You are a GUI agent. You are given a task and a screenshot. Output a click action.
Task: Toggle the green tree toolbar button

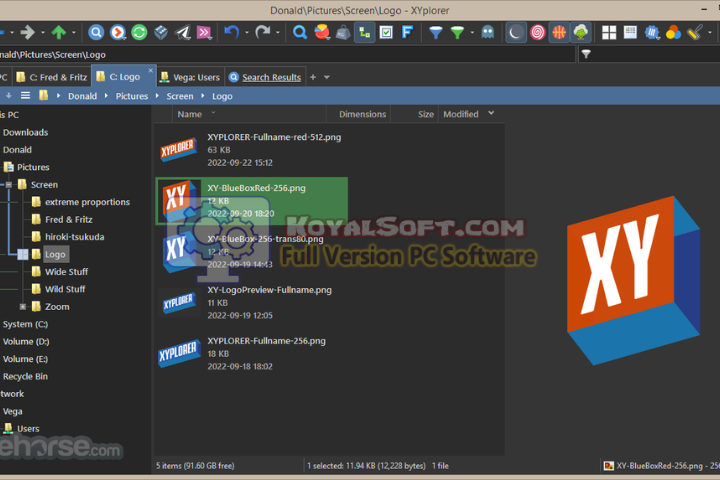[580, 32]
